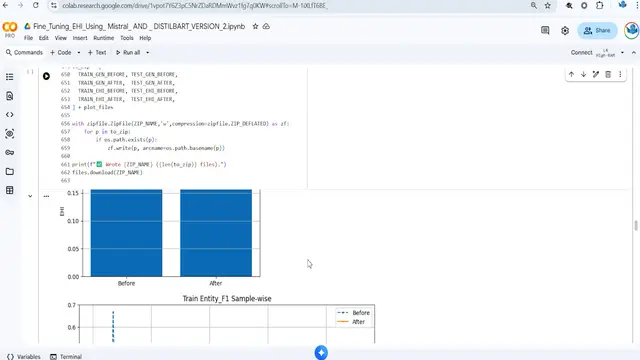Open the comments icon in header
640x360 pixels.
[x=545, y=30]
